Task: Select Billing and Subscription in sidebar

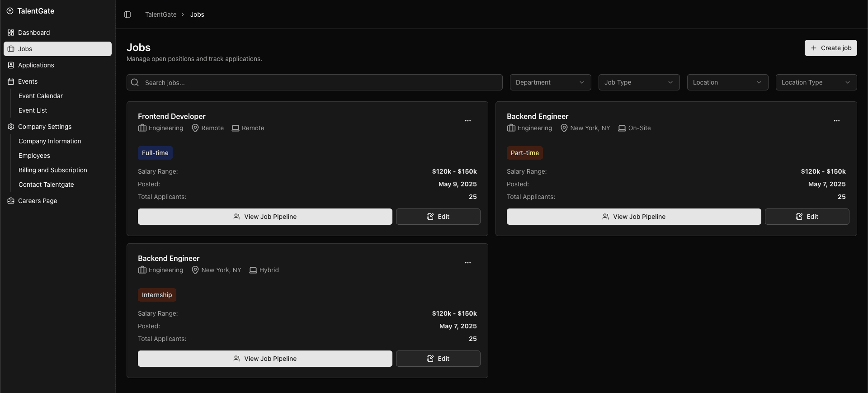Action: 53,170
